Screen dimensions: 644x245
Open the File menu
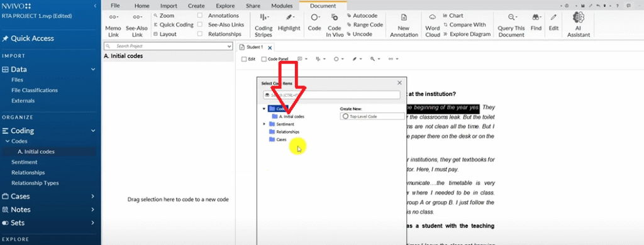116,6
